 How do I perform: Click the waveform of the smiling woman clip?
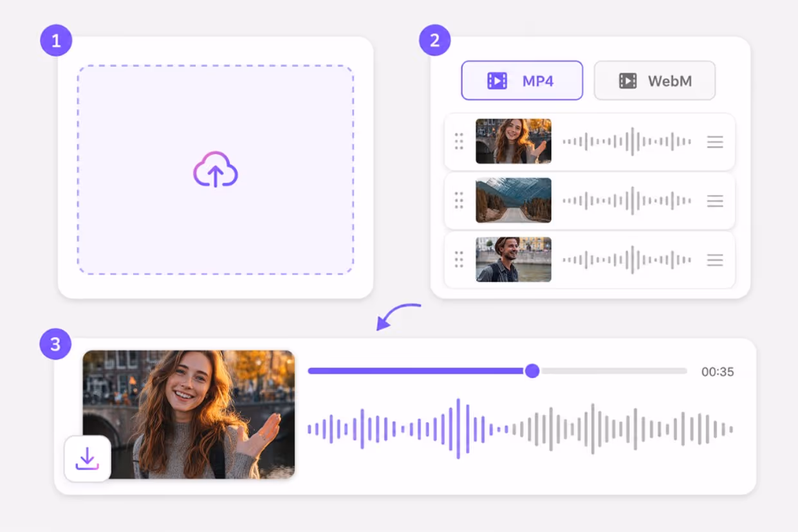(627, 142)
